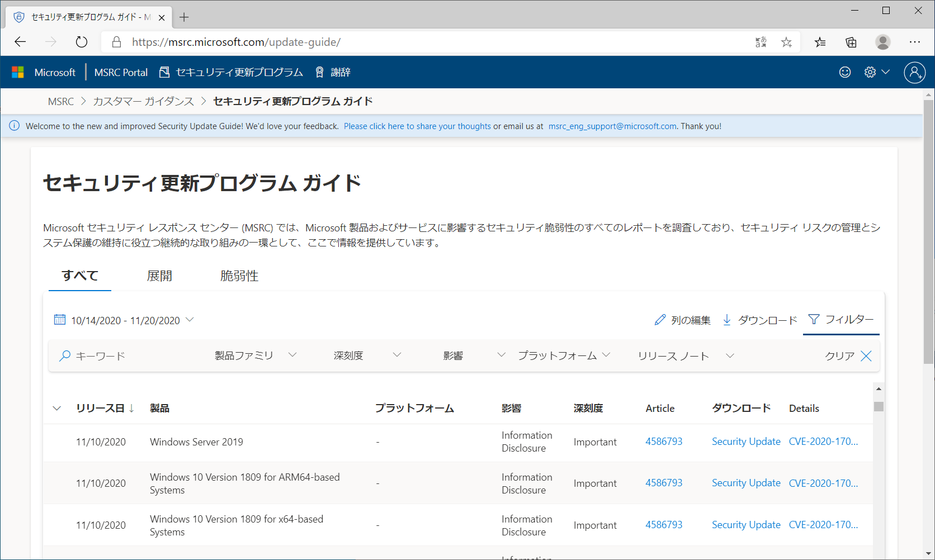This screenshot has width=935, height=560.
Task: Click the sign-in user icon
Action: (x=915, y=72)
